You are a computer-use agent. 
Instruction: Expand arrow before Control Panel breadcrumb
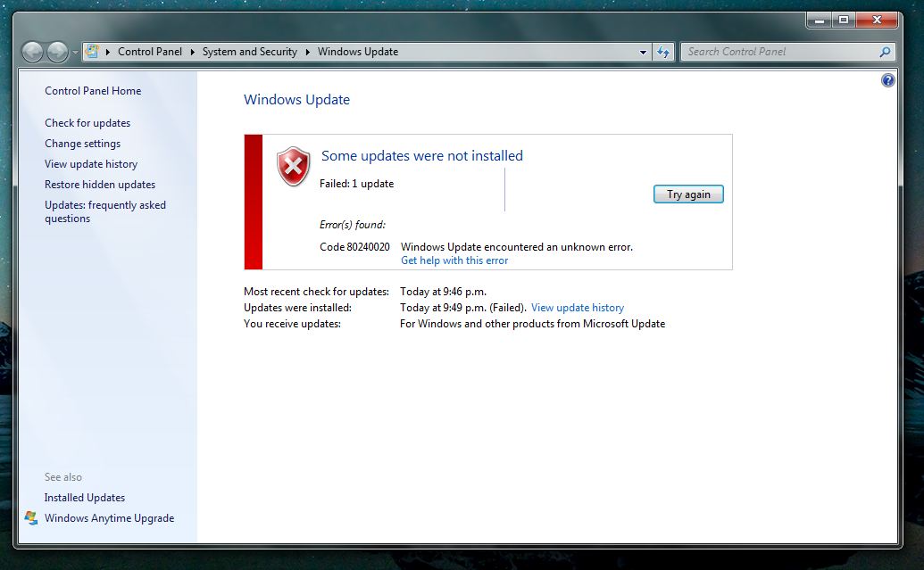[108, 52]
